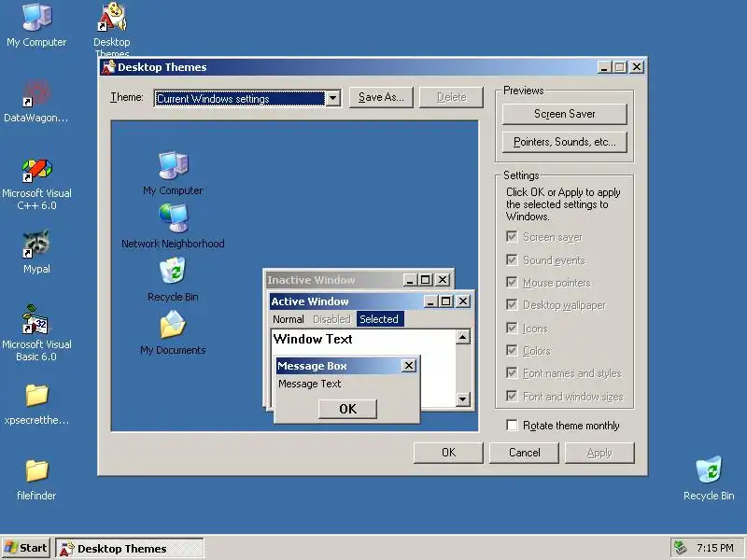Click the Window Text in preview

[x=313, y=339]
